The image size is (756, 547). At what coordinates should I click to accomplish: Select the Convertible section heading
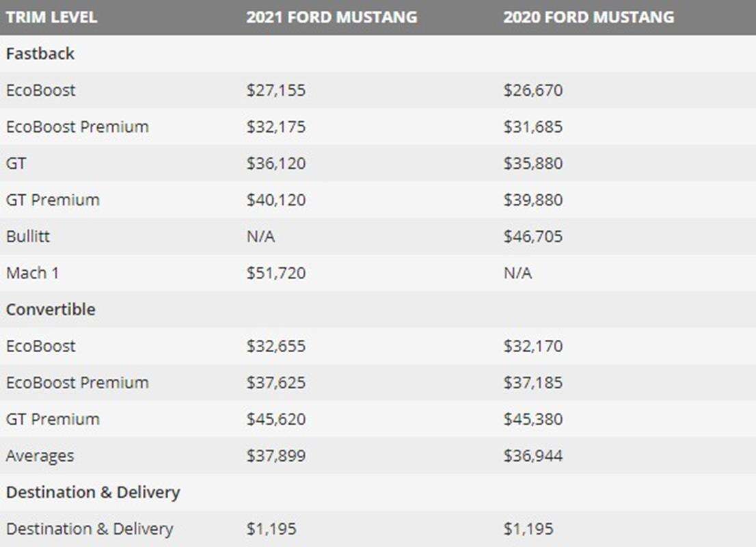coord(51,309)
